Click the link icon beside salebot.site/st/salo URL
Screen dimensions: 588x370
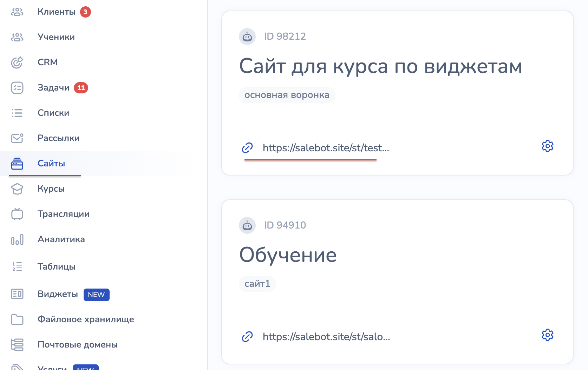pyautogui.click(x=247, y=337)
